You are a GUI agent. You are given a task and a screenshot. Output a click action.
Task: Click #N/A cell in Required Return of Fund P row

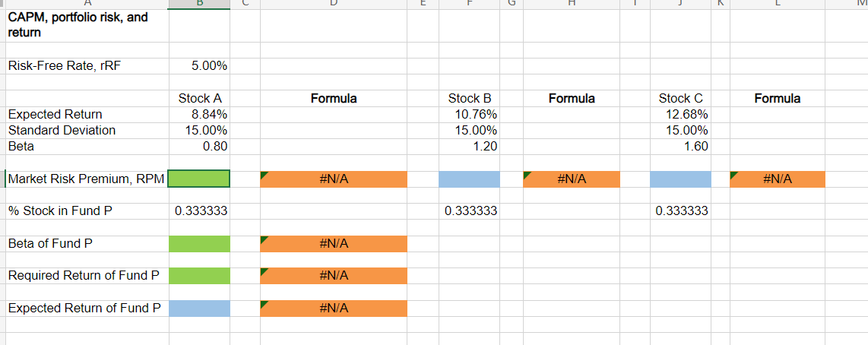(x=333, y=276)
